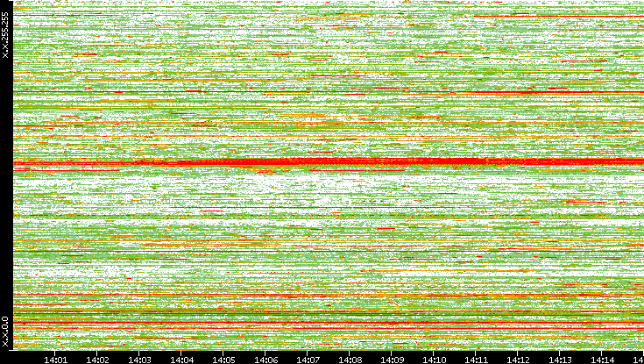Click the 14:09 time axis label
Viewport: 644px width, 364px height.
tap(392, 360)
